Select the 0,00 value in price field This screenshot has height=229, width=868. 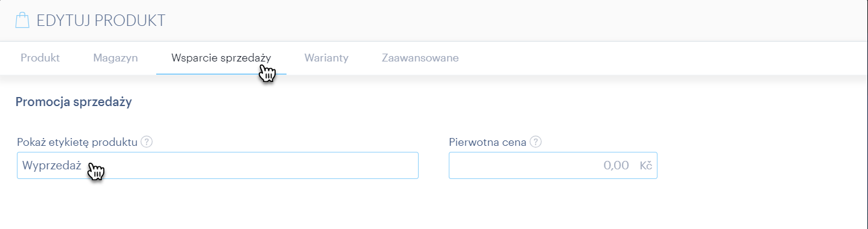(616, 165)
